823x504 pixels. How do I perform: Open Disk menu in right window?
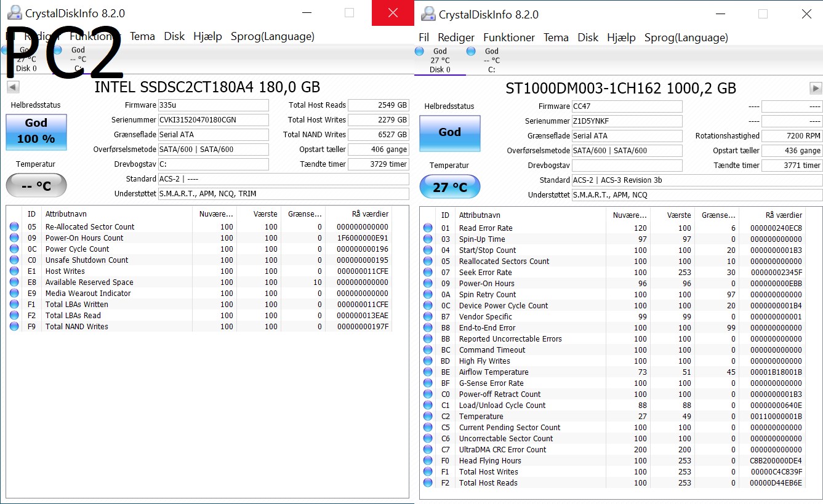coord(588,38)
